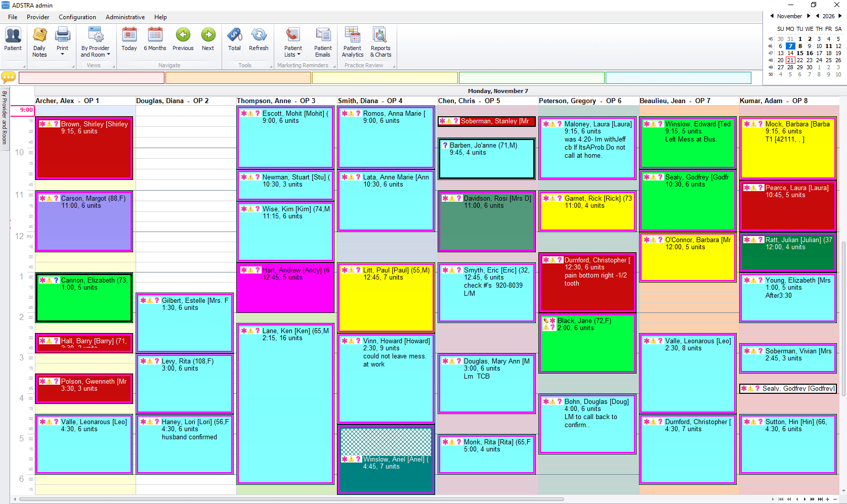This screenshot has width=847, height=504.
Task: Select November 15 in mini calendar
Action: (x=800, y=53)
